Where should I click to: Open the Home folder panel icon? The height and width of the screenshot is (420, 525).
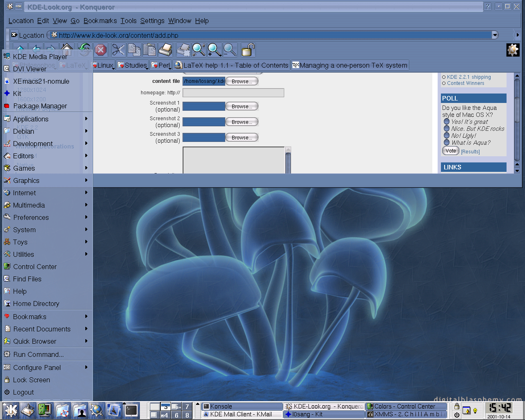[x=80, y=410]
